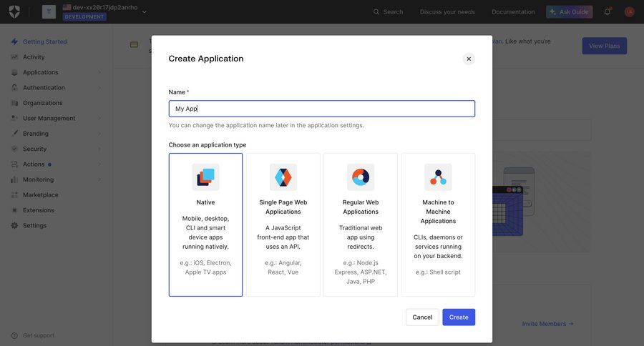Screen dimensions: 644x346
Task: Expand the User Management chevron
Action: 99,118
